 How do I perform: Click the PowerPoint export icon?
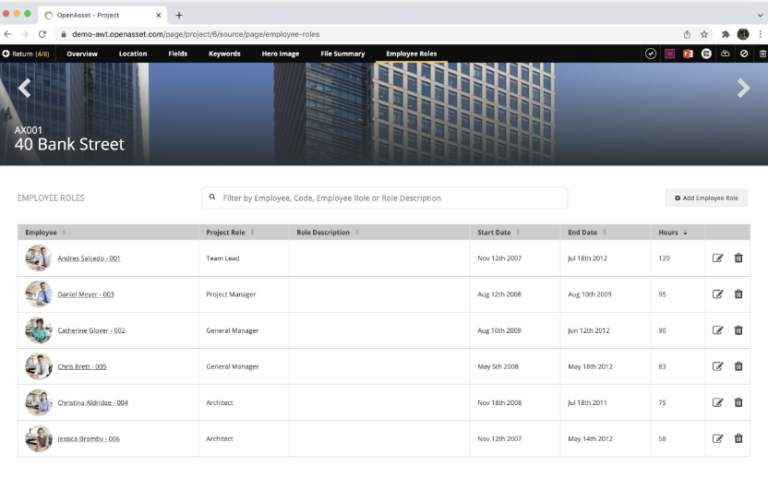(688, 53)
